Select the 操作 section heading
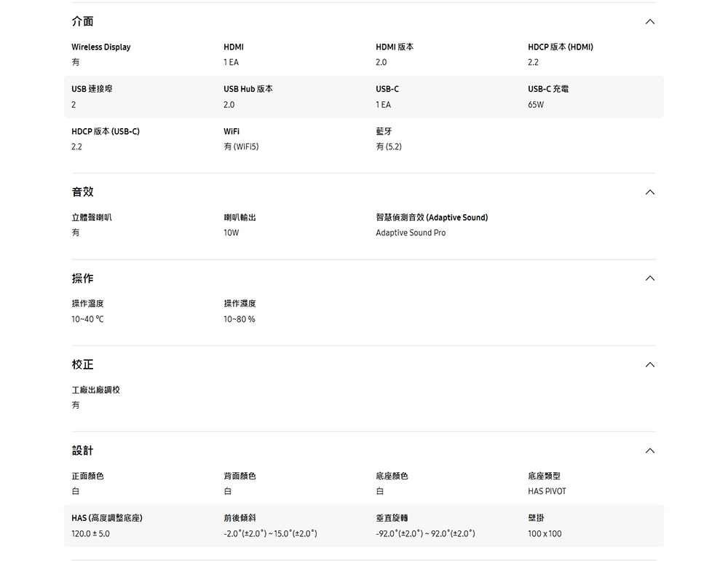This screenshot has width=728, height=561. coord(82,278)
